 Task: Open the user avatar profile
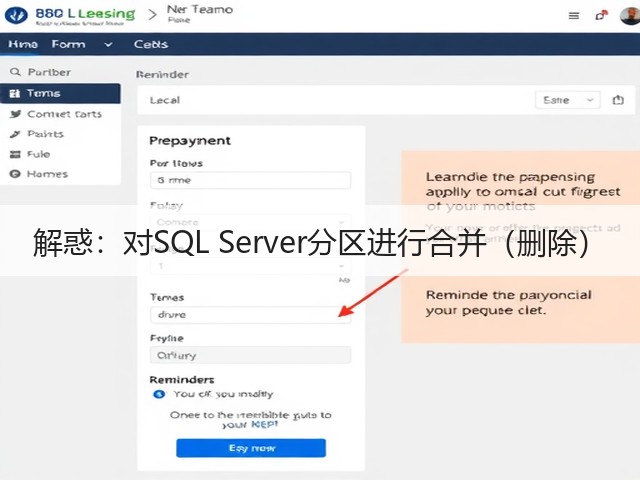click(630, 16)
